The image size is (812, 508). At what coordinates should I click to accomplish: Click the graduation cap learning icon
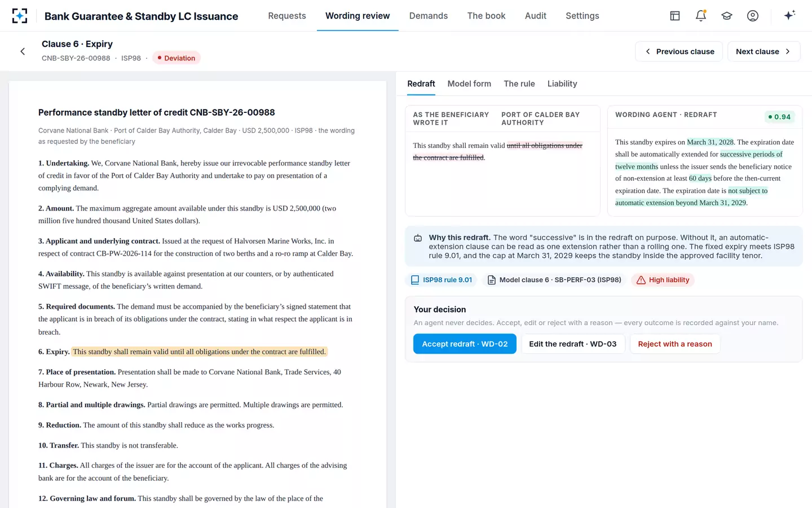pyautogui.click(x=727, y=16)
